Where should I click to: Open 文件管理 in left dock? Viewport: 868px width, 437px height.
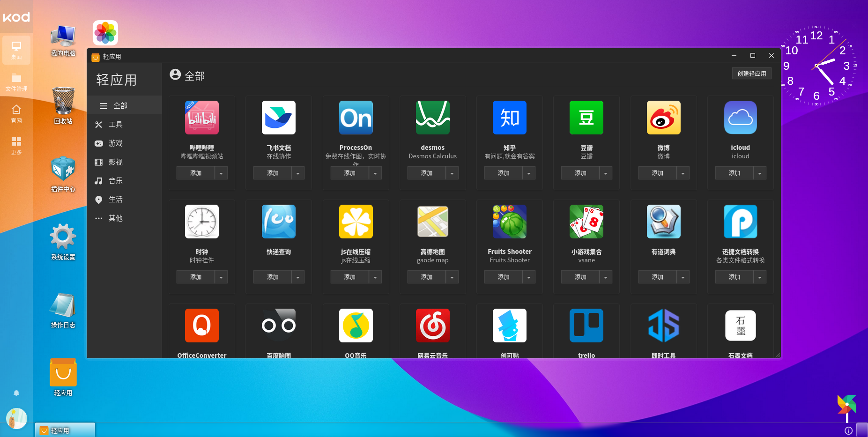tap(16, 82)
